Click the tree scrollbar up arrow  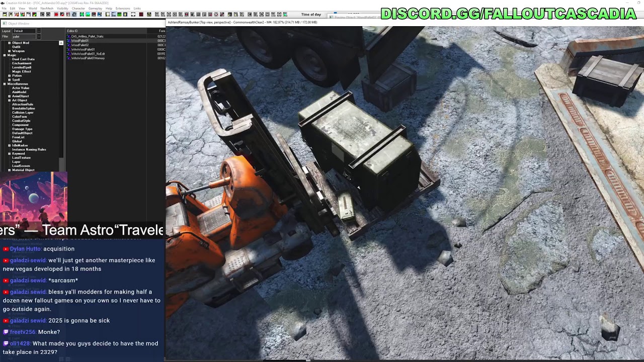pos(61,43)
